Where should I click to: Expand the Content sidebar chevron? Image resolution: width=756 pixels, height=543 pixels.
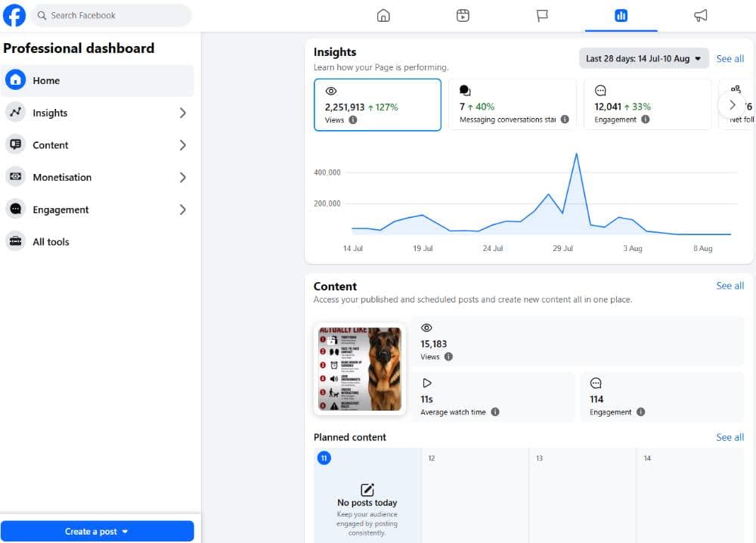click(183, 145)
